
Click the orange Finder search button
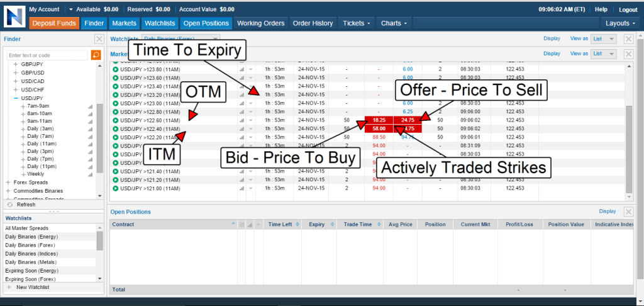(x=96, y=55)
